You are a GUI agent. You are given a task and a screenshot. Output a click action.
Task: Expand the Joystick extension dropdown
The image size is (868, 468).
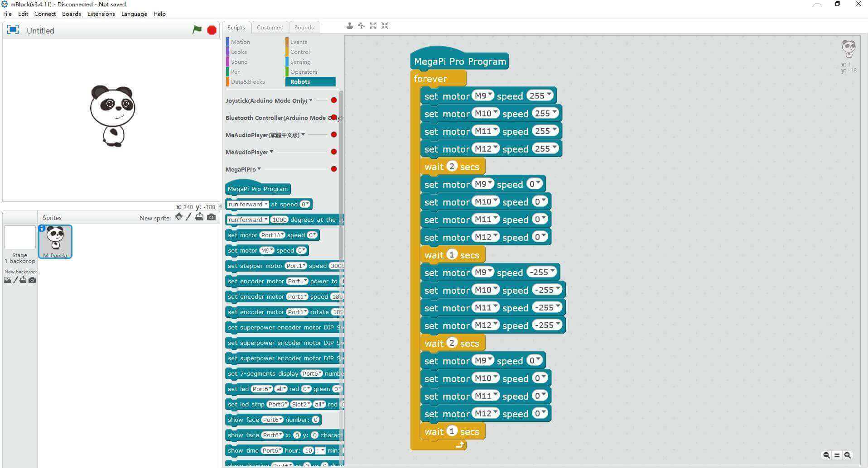(311, 100)
